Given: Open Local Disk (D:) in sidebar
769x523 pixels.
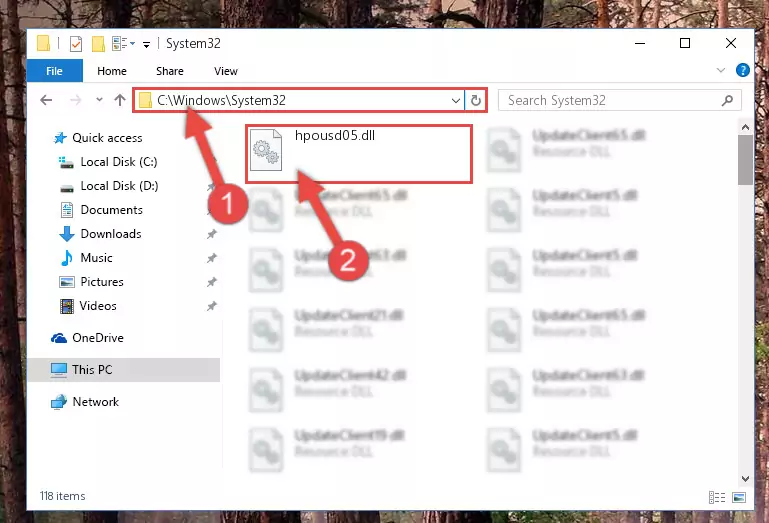Looking at the screenshot, I should point(119,186).
